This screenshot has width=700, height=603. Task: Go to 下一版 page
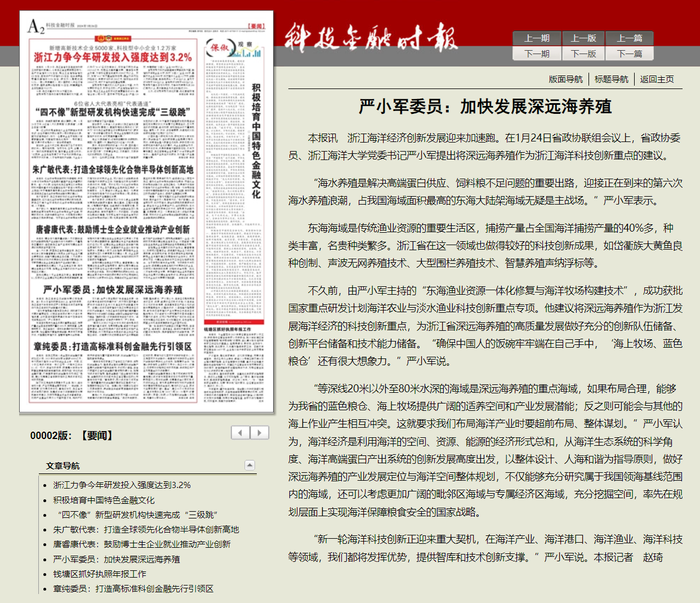(x=583, y=54)
